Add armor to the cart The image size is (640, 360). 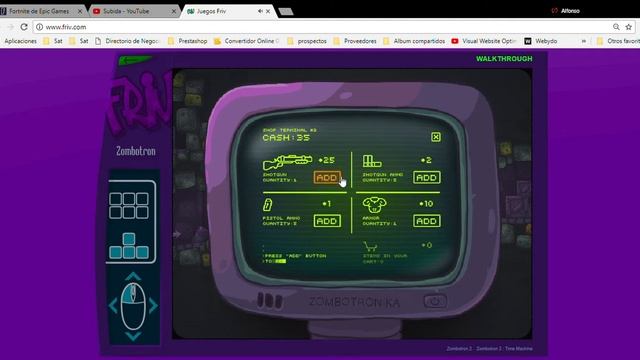pyautogui.click(x=427, y=221)
